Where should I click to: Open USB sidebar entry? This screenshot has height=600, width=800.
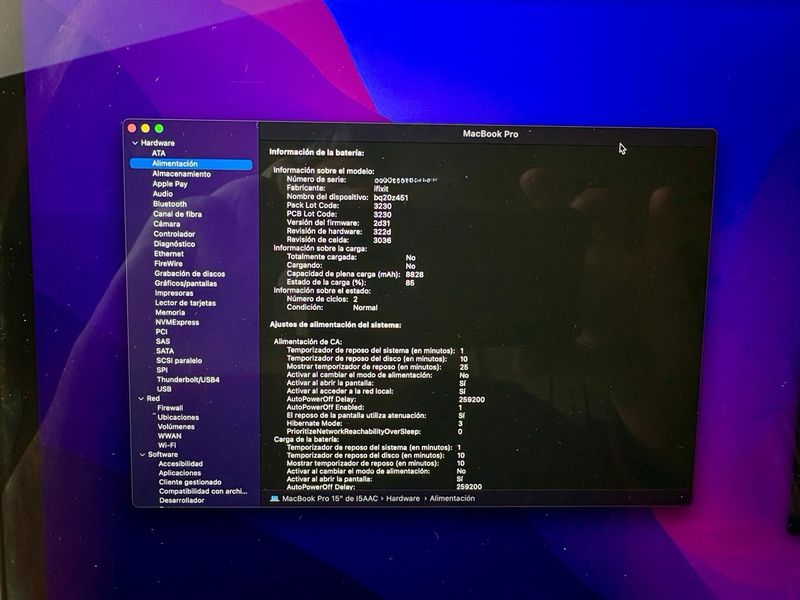pyautogui.click(x=164, y=389)
